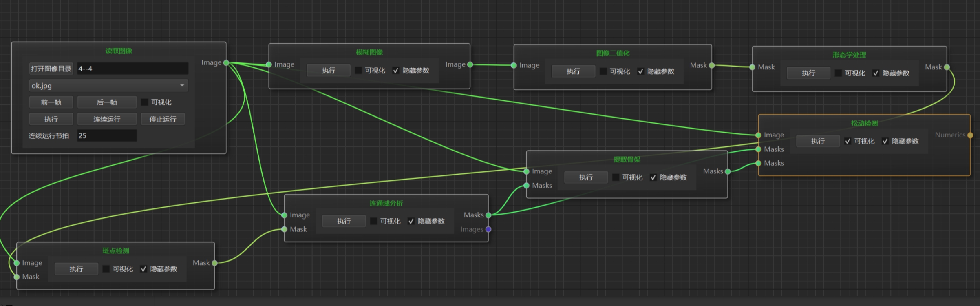Click the Mask output port of 斑点检测
Screen dimensions: 980x306
pyautogui.click(x=215, y=263)
